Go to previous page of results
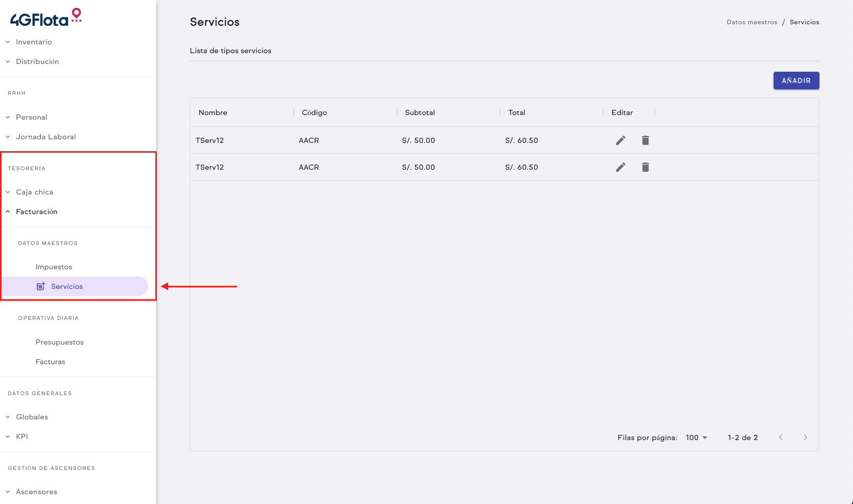Image resolution: width=853 pixels, height=504 pixels. coord(780,437)
